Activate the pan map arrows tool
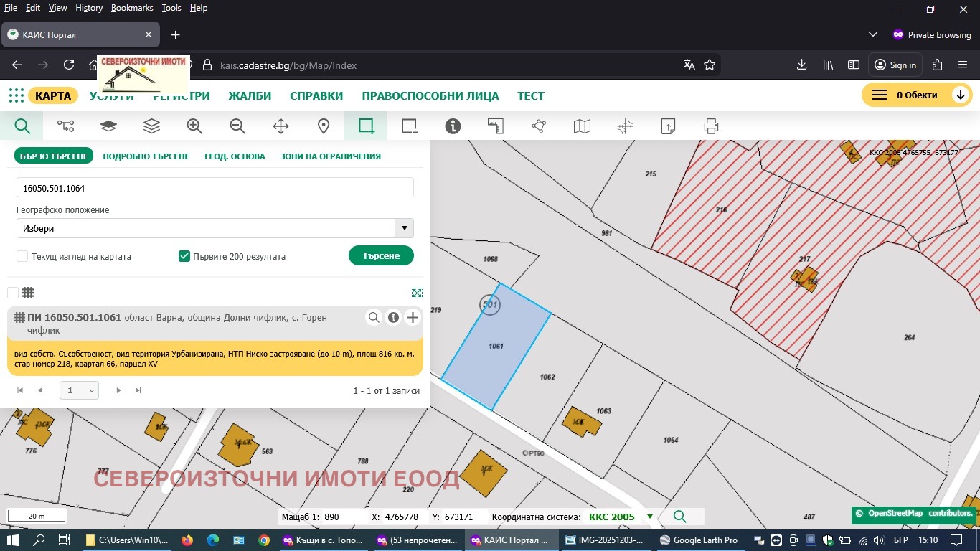Viewport: 980px width, 551px height. 281,126
